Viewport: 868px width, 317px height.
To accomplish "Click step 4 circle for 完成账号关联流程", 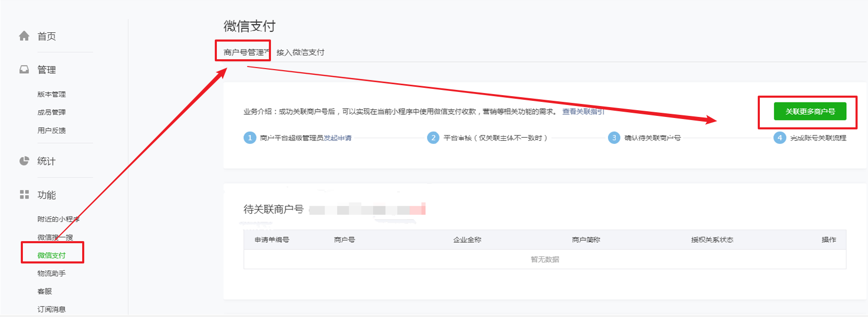I will coord(780,138).
